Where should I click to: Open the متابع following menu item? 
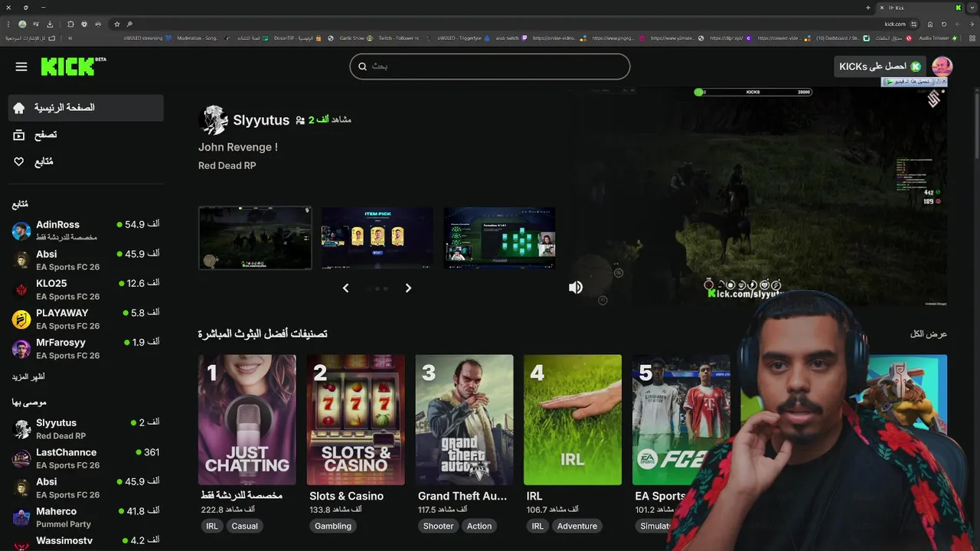[x=86, y=161]
